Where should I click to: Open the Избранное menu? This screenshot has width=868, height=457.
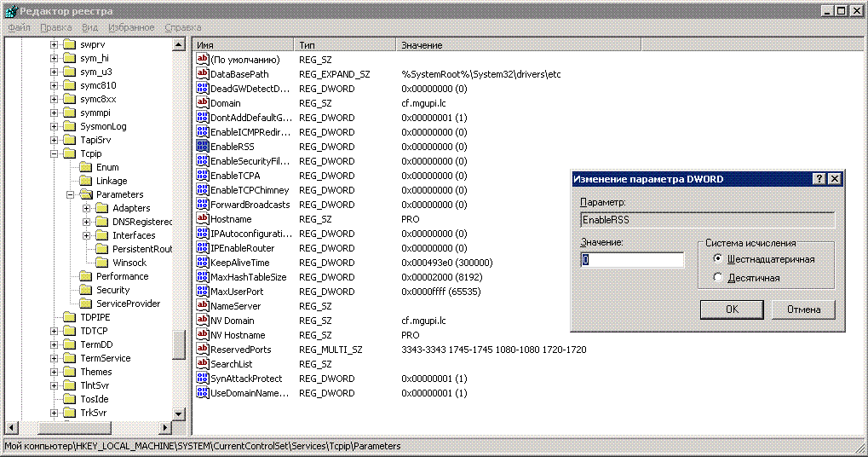coord(131,27)
